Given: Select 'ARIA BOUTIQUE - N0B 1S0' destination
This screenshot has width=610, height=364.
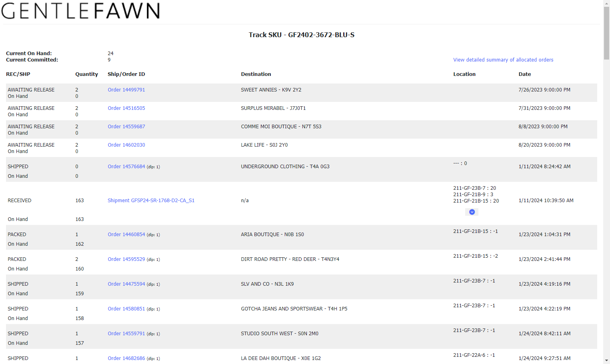Looking at the screenshot, I should [272, 235].
